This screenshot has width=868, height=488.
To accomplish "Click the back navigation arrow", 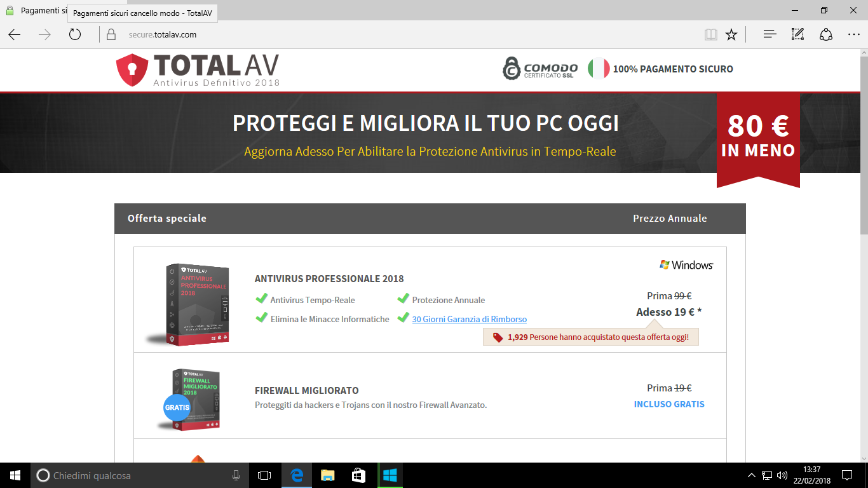I will tap(13, 35).
